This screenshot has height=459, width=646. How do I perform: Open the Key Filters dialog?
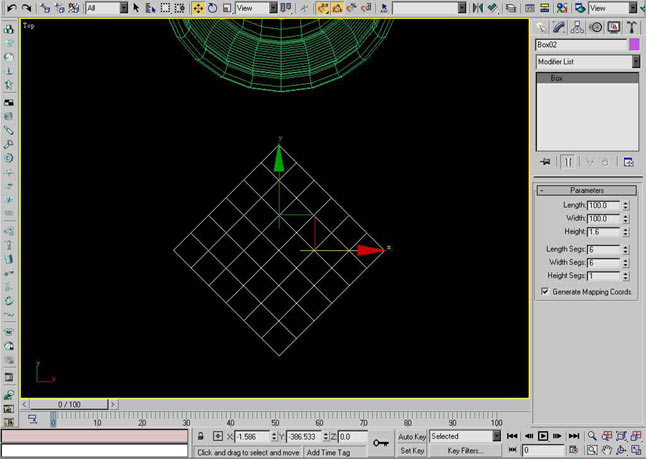[465, 451]
